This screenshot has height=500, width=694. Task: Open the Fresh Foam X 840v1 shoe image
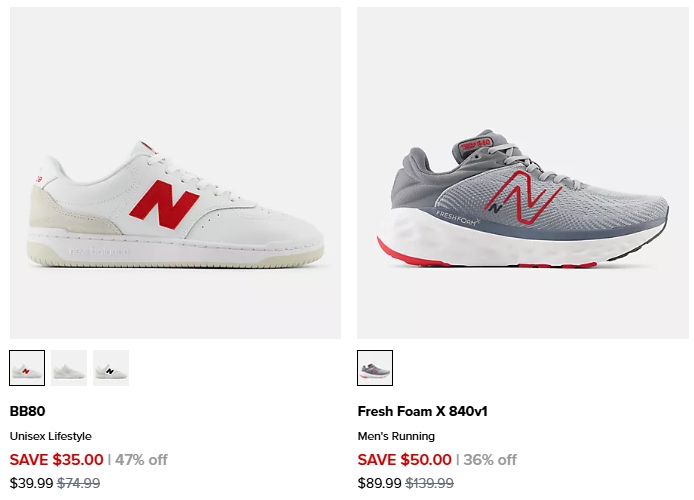coord(522,173)
